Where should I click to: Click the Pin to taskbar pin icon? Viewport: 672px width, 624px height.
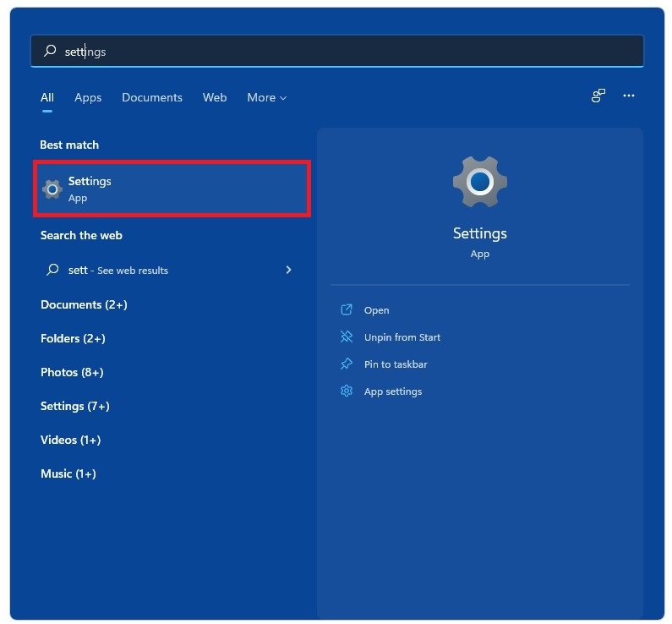(346, 364)
